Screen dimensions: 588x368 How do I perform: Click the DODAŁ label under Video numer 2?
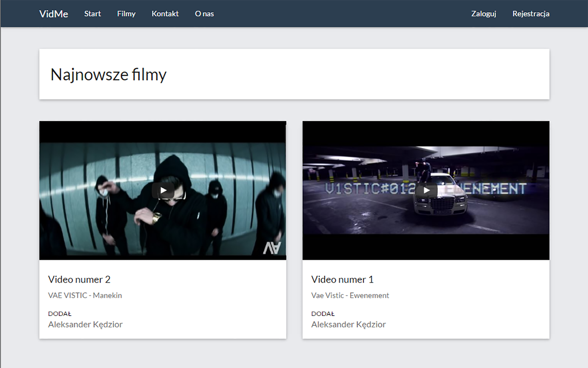pyautogui.click(x=60, y=314)
